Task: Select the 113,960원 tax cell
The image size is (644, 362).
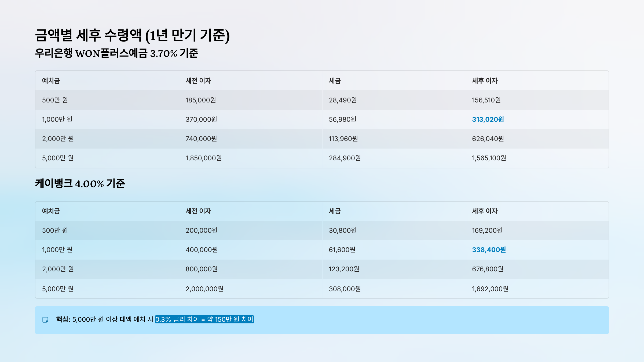Action: (343, 139)
